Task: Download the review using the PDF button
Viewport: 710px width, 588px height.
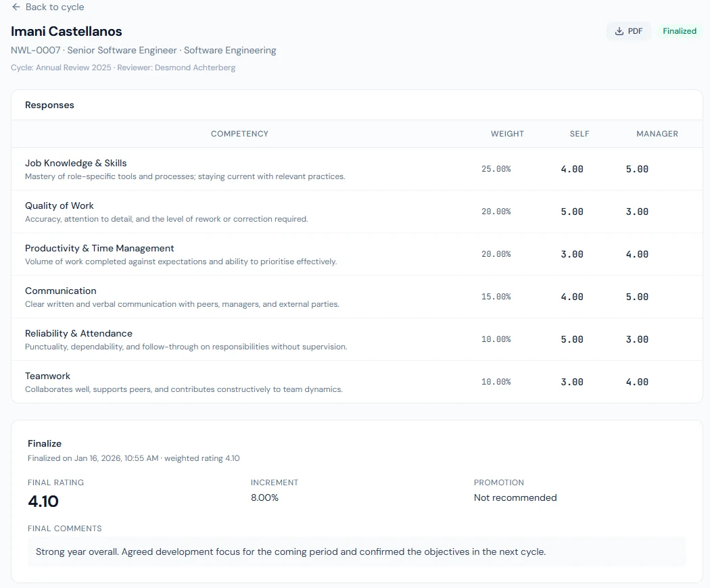Action: point(628,31)
